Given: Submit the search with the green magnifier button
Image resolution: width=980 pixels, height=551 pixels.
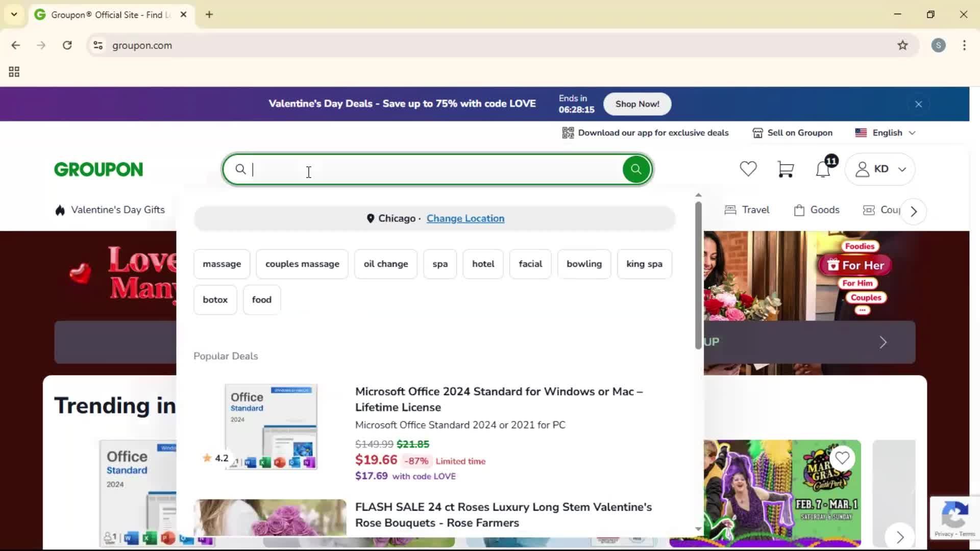Looking at the screenshot, I should tap(635, 169).
